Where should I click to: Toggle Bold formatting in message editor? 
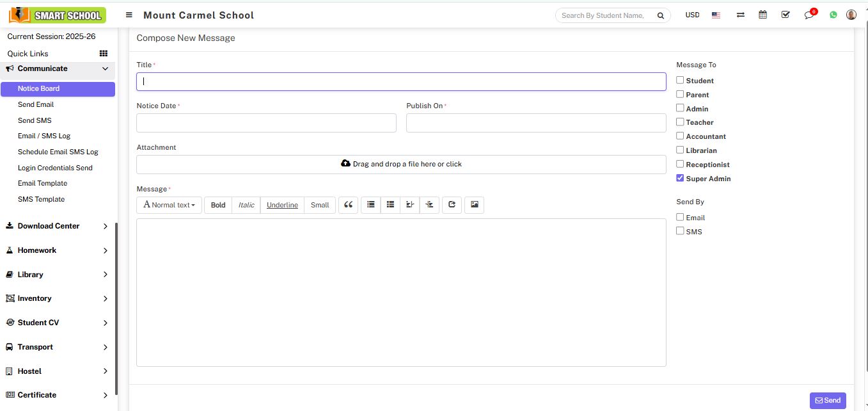218,205
